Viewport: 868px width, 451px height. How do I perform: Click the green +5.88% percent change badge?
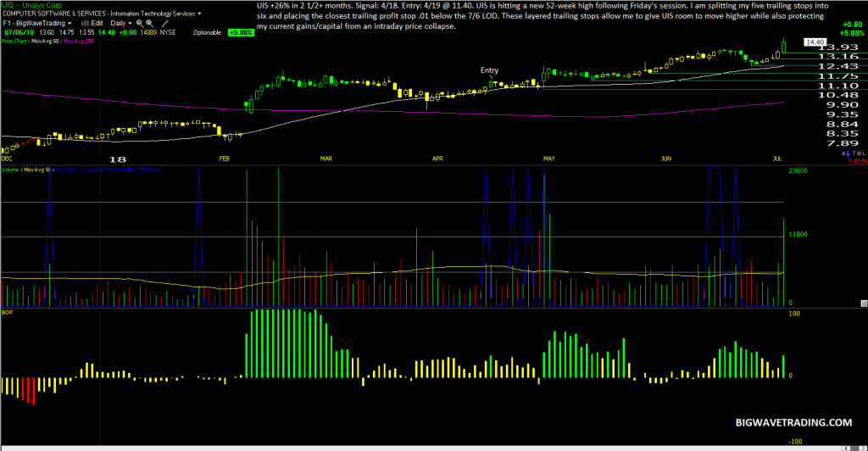point(241,33)
